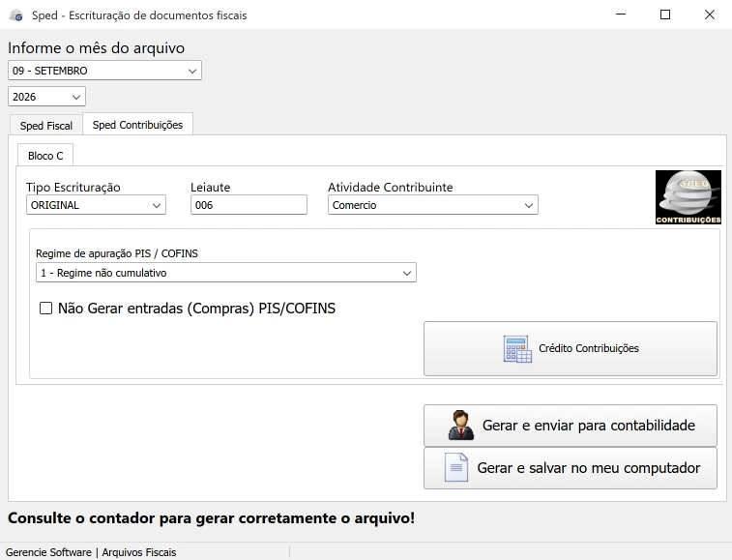Image resolution: width=732 pixels, height=560 pixels.
Task: Switch to the Sped Fiscal tab
Action: click(46, 126)
